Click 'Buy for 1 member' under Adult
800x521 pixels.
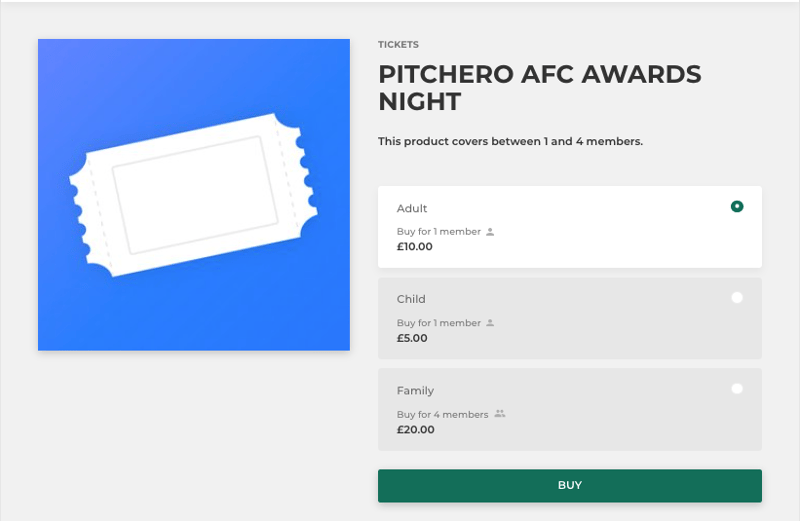click(x=439, y=232)
